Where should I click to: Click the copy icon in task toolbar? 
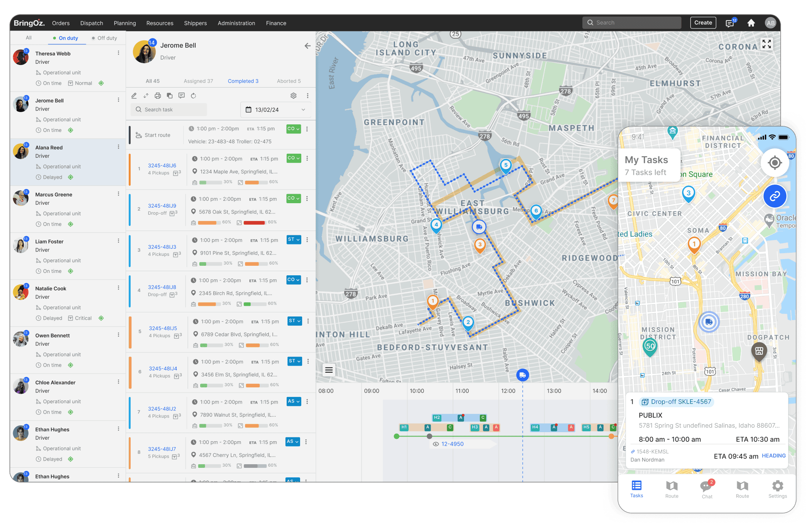pyautogui.click(x=169, y=95)
